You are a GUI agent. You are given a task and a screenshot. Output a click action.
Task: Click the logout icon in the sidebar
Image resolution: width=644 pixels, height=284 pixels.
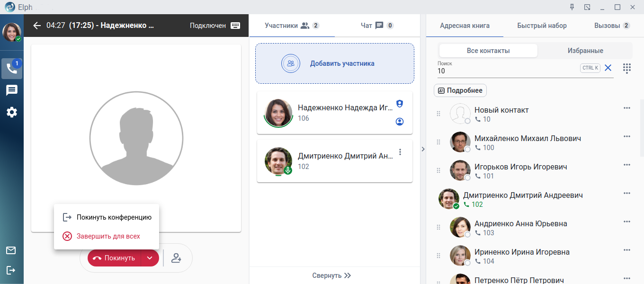(11, 270)
